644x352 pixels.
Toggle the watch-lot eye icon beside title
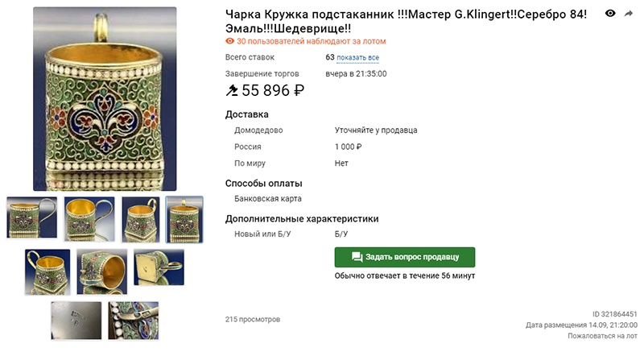pyautogui.click(x=610, y=13)
